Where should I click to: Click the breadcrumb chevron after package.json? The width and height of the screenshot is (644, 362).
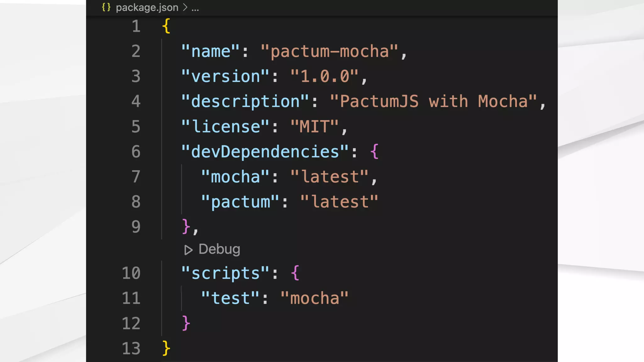[185, 7]
